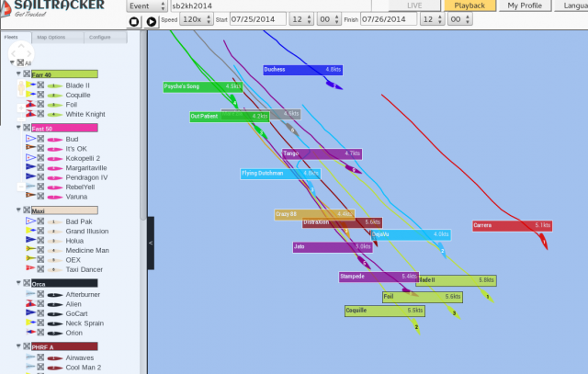Image resolution: width=588 pixels, height=374 pixels.
Task: Click the Bud burgee flag icon
Action: click(30, 139)
